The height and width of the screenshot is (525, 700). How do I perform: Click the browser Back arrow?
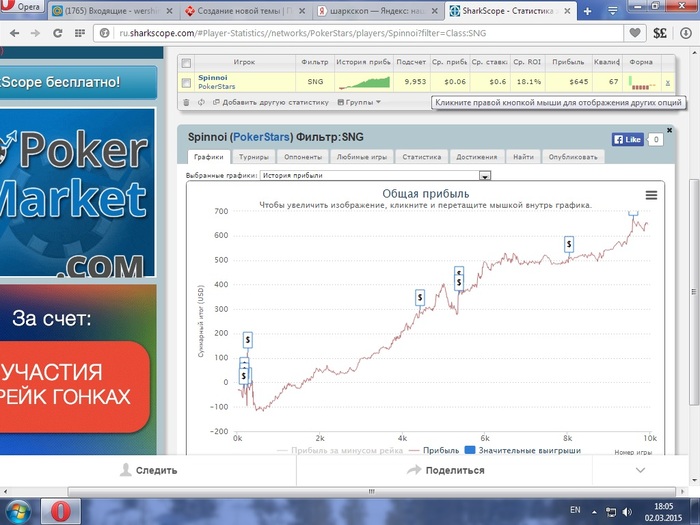pos(14,33)
